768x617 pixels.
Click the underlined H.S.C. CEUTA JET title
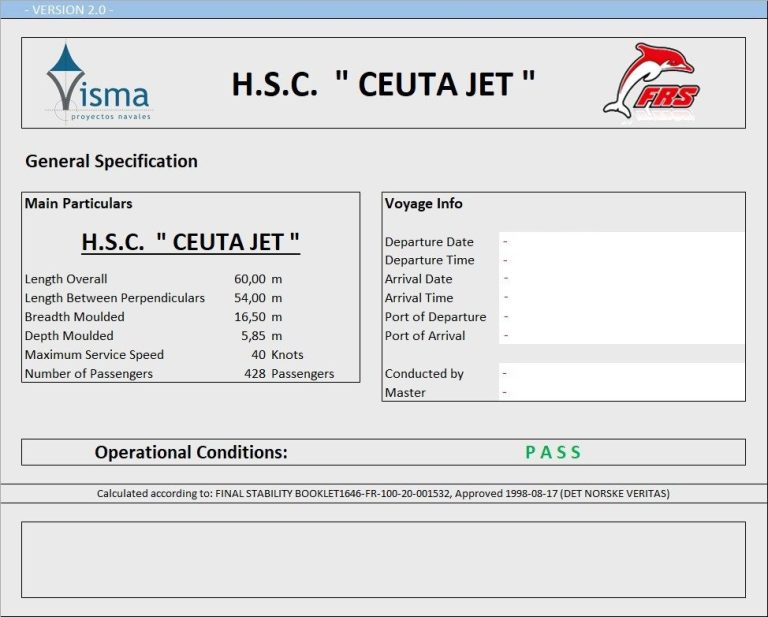click(191, 242)
